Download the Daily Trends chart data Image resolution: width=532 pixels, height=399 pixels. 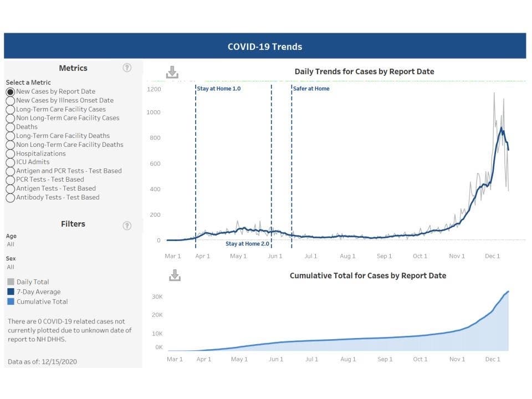173,71
